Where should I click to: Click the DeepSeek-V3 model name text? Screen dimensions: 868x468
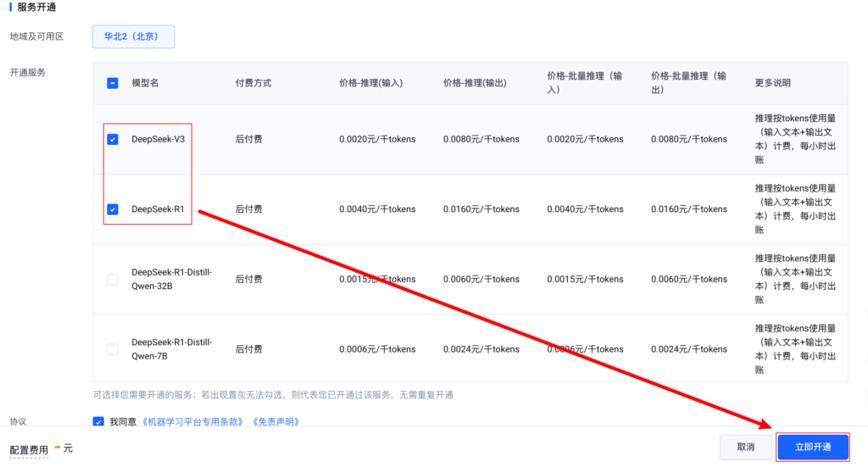158,139
